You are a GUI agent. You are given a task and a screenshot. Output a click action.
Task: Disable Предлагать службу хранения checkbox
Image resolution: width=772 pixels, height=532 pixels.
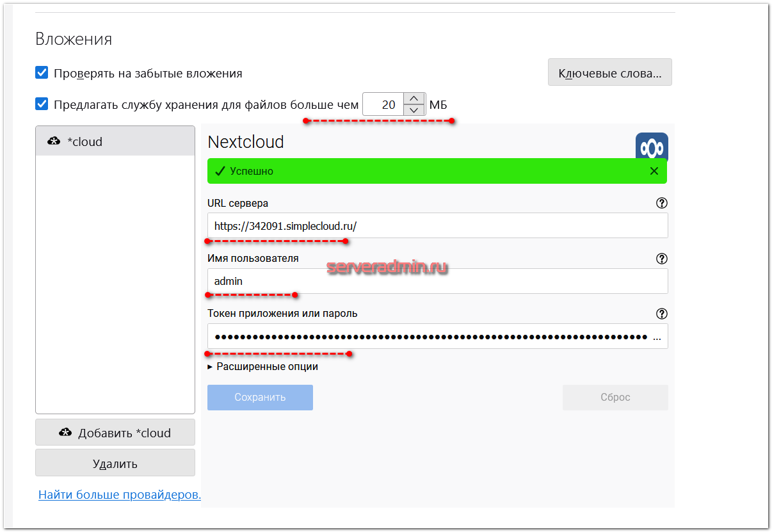click(x=42, y=104)
